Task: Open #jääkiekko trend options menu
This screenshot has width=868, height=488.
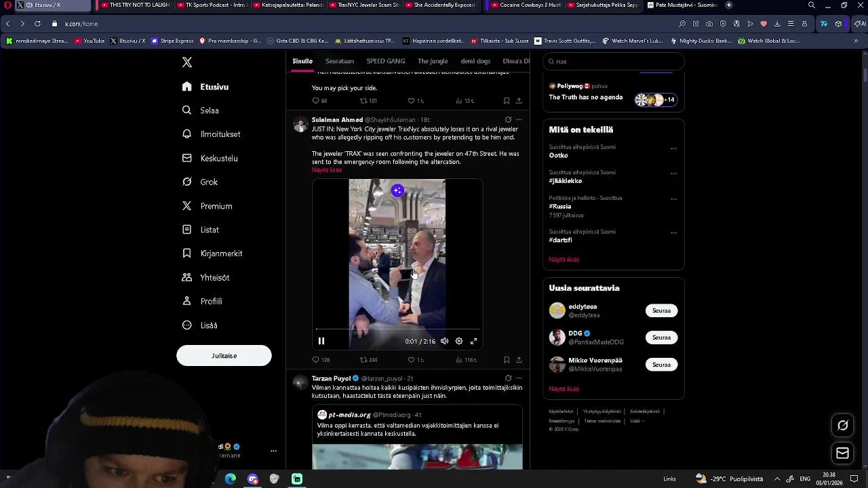Action: coord(673,173)
